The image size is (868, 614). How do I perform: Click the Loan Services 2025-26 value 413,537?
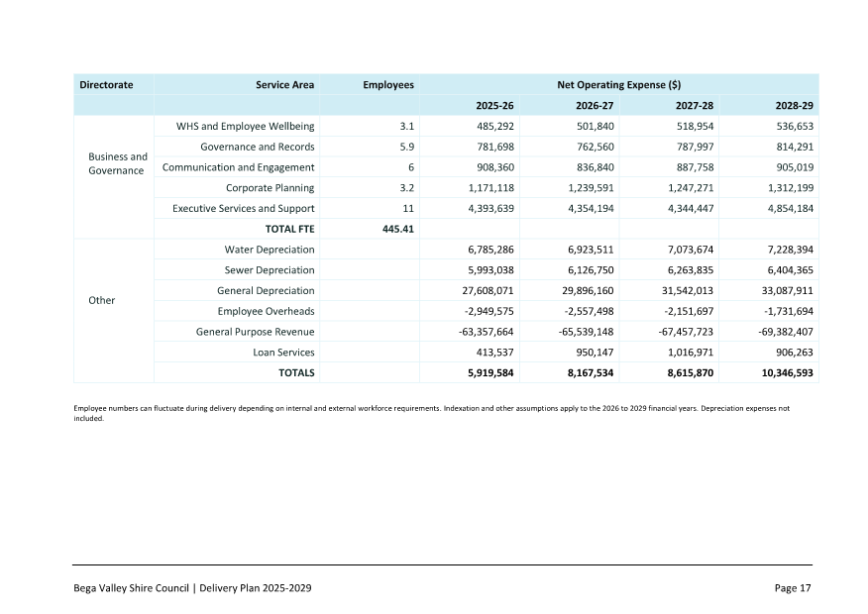coord(493,352)
